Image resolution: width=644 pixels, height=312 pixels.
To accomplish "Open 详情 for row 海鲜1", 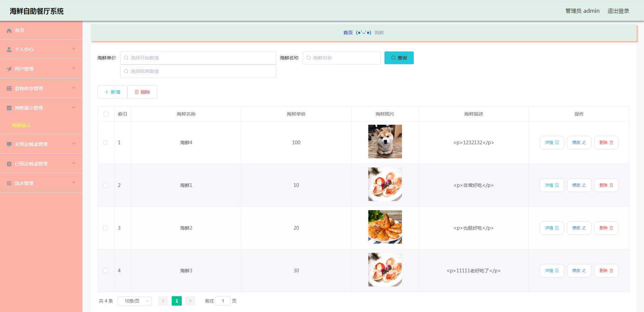I will pos(552,185).
